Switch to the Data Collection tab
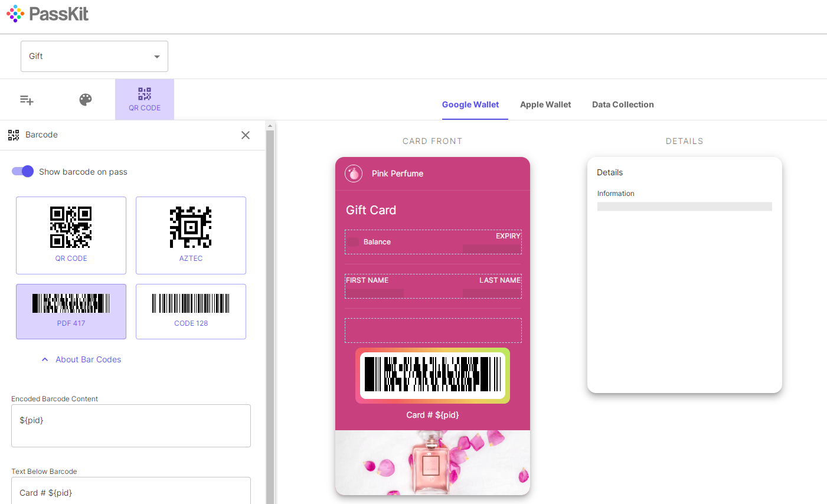 [x=623, y=104]
